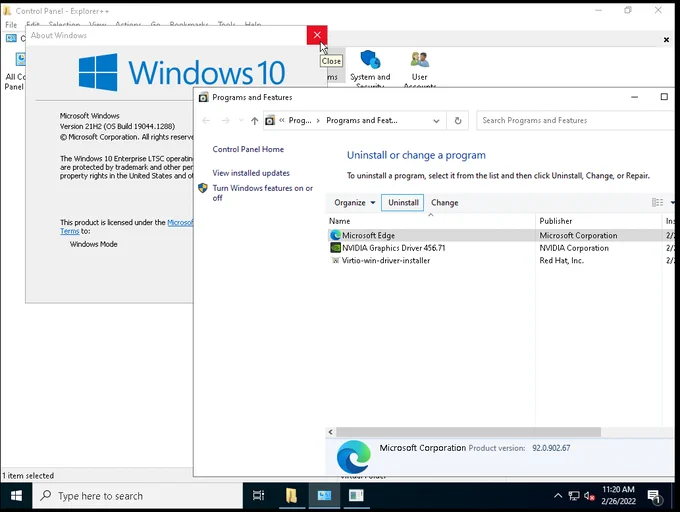Change the view layout icon in toolbar
Image resolution: width=680 pixels, height=512 pixels.
click(x=657, y=202)
